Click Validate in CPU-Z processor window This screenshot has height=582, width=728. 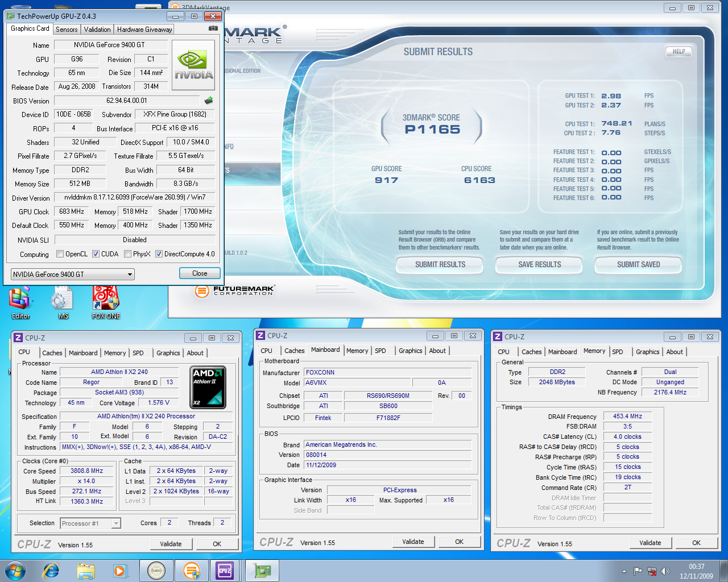pyautogui.click(x=171, y=544)
